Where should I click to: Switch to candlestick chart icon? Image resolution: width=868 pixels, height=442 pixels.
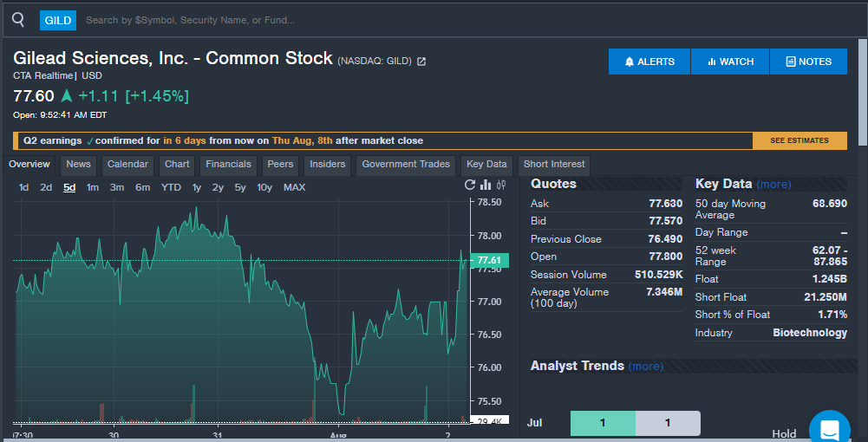coord(501,185)
